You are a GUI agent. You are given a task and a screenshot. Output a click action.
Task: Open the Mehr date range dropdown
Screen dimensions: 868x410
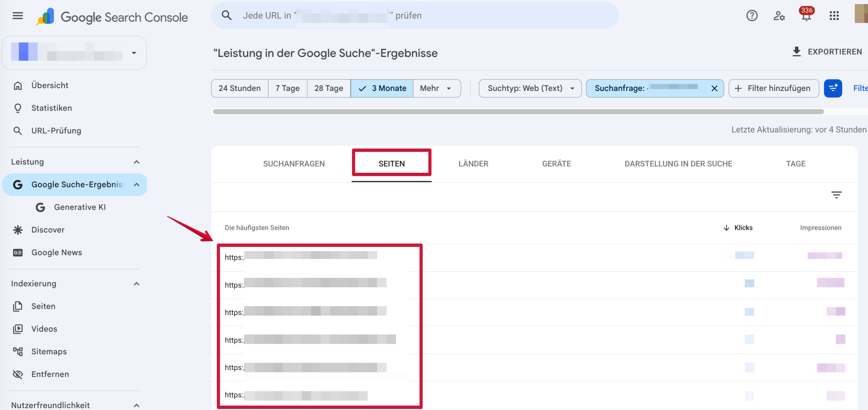click(437, 88)
